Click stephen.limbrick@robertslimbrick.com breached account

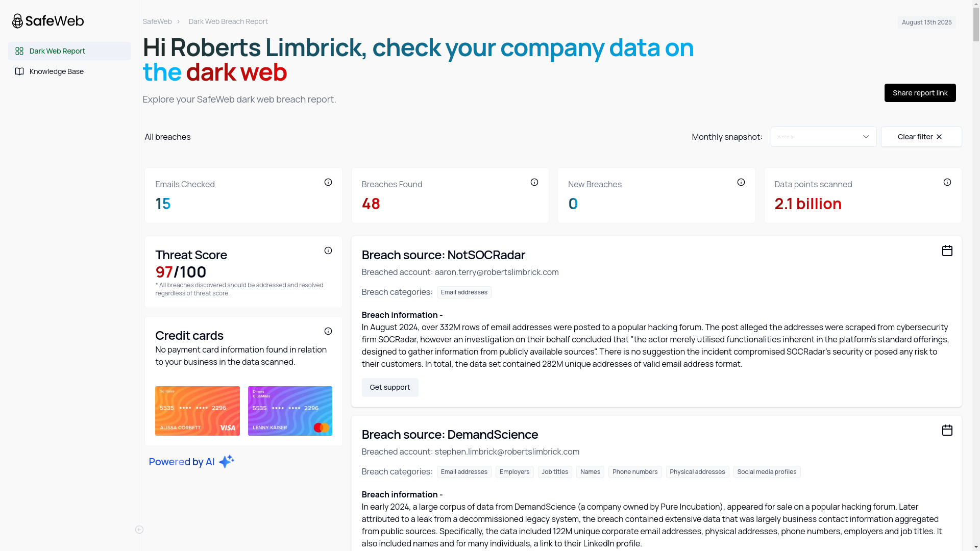(507, 452)
